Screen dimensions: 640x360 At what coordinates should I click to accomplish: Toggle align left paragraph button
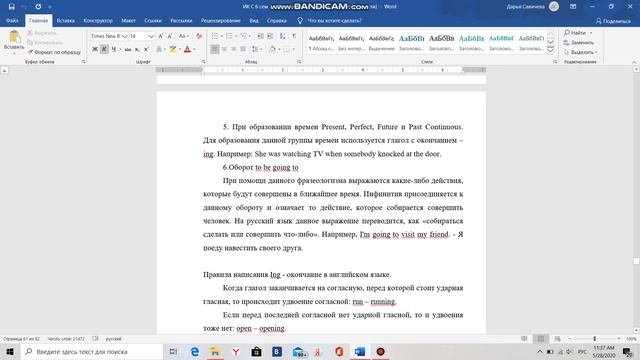[215, 49]
